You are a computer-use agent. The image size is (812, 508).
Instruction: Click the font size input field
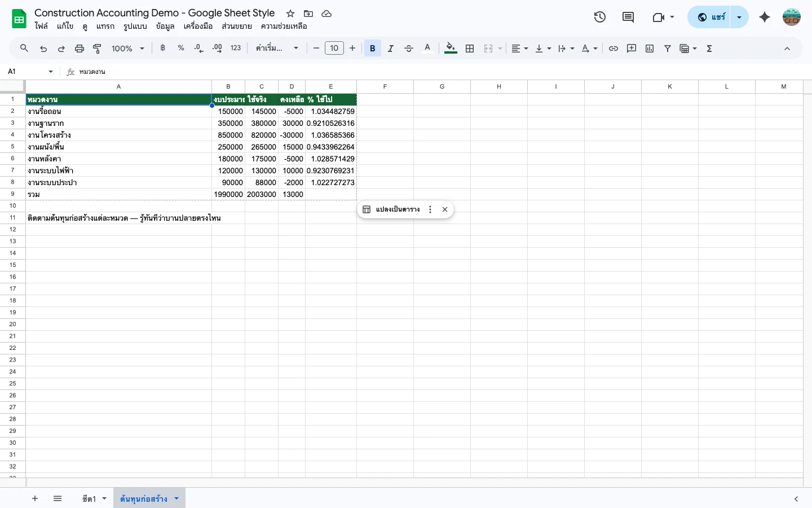pos(334,49)
